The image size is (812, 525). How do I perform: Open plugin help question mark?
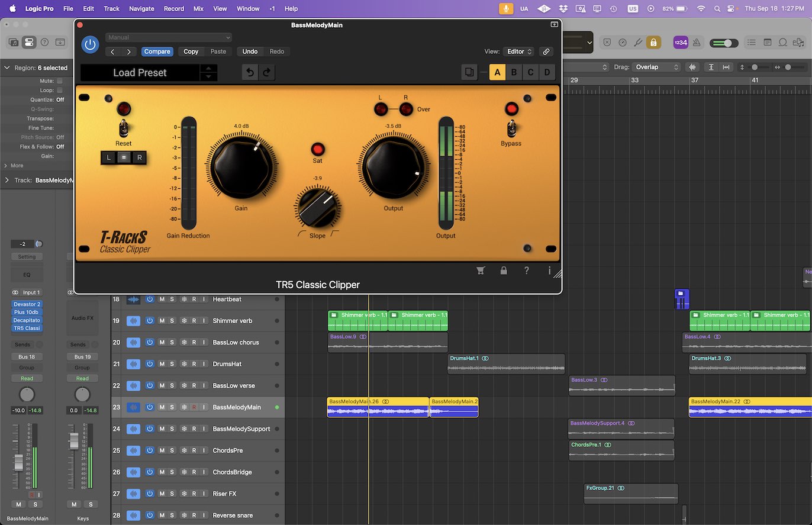pyautogui.click(x=526, y=270)
